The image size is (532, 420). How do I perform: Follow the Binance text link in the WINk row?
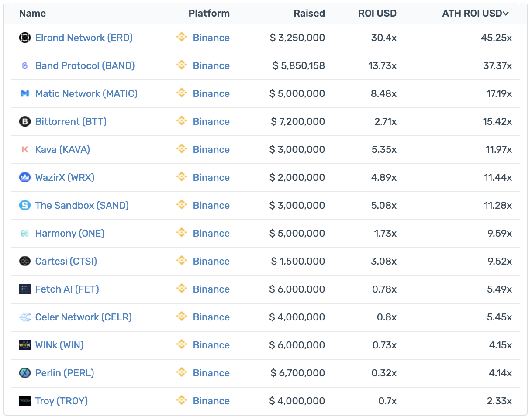(211, 345)
